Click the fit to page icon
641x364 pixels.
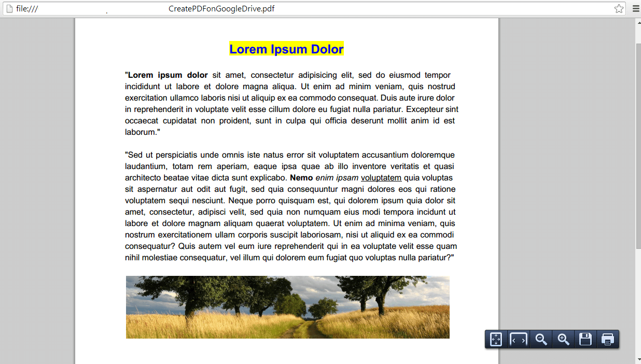point(496,340)
